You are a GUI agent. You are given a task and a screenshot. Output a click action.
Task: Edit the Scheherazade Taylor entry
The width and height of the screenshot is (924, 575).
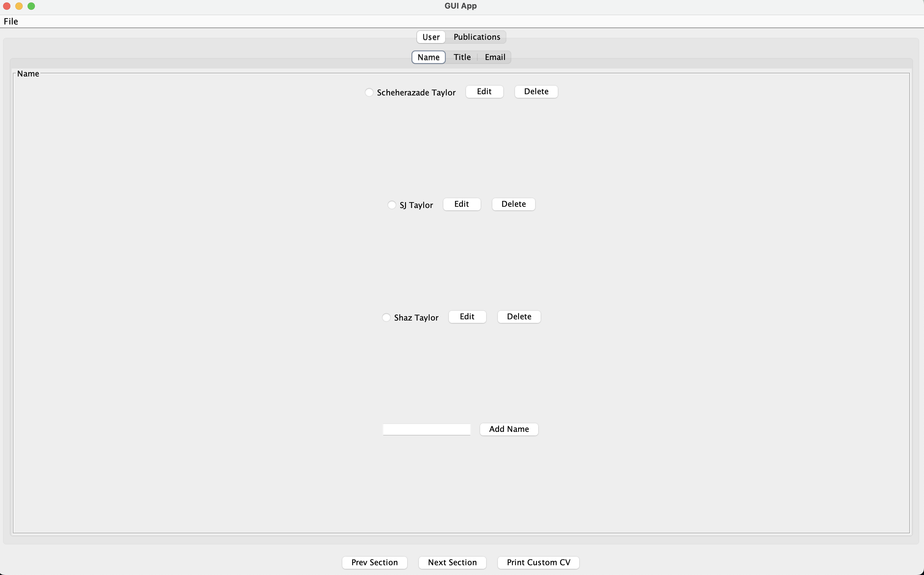click(x=484, y=91)
